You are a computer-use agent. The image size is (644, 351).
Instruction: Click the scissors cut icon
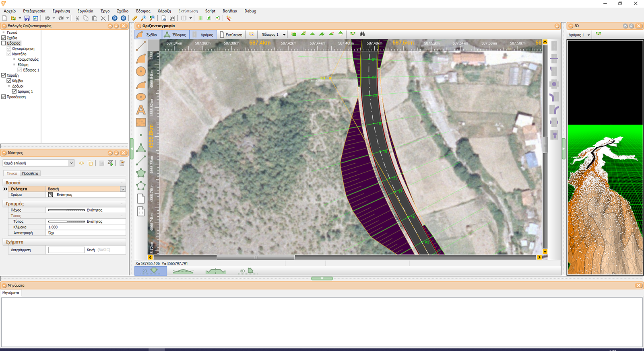[x=77, y=18]
